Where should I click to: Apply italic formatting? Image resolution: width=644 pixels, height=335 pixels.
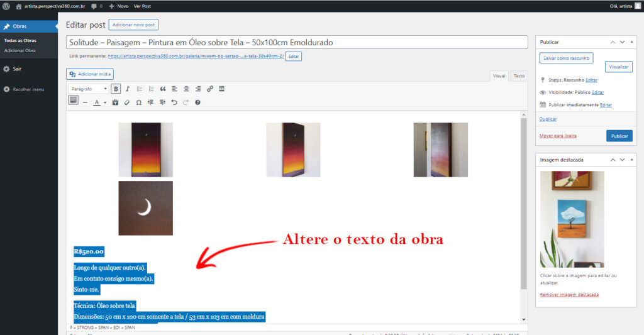click(x=127, y=89)
